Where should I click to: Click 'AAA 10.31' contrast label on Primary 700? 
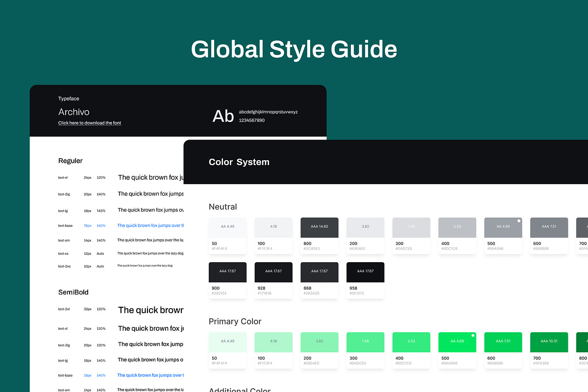(x=549, y=341)
